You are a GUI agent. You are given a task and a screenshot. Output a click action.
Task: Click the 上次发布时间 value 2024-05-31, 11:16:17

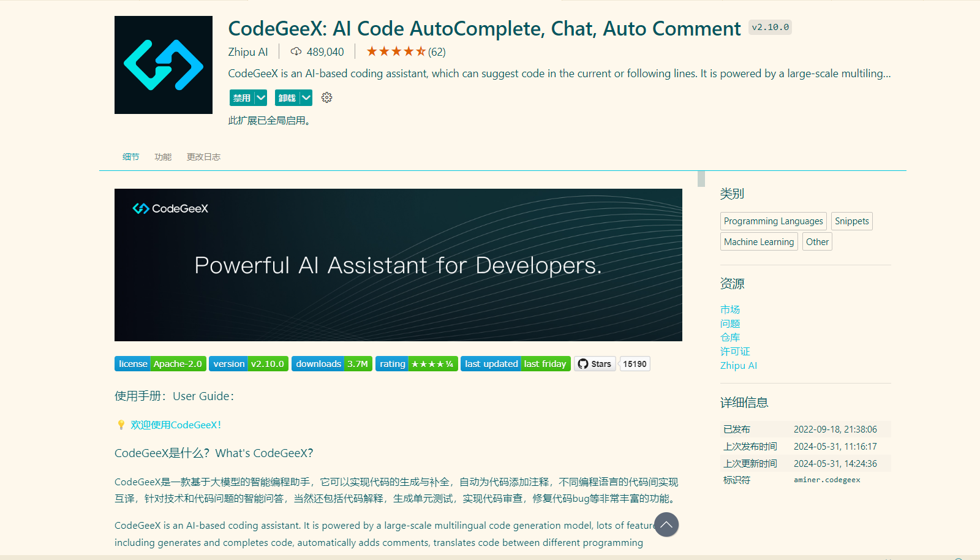(x=835, y=447)
